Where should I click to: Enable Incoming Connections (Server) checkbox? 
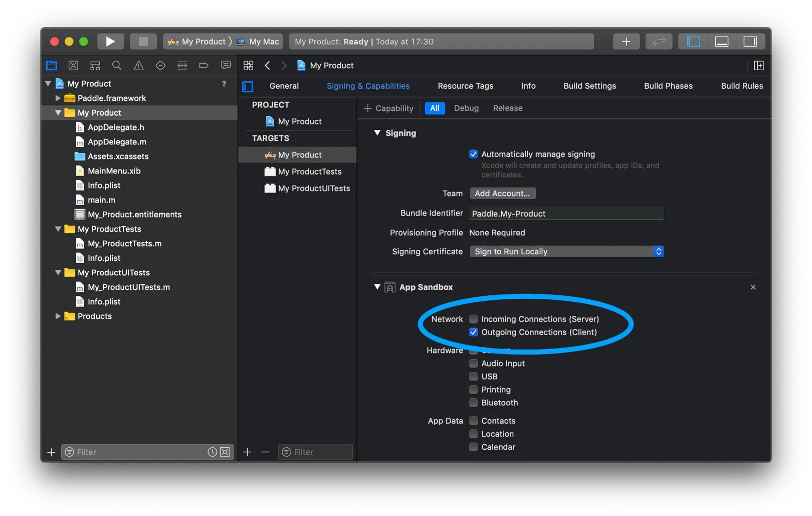[474, 319]
